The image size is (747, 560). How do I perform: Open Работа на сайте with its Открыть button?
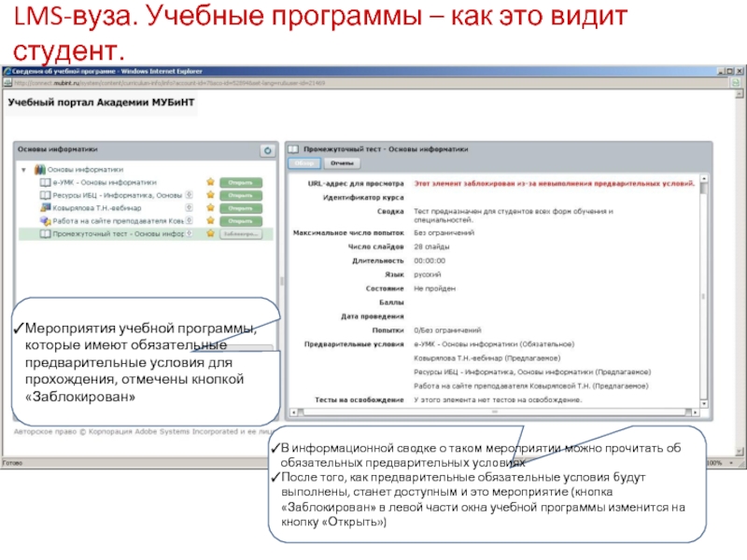coord(241,221)
